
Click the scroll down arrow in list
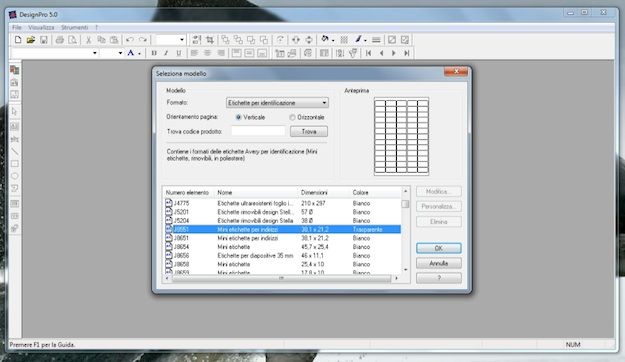[405, 270]
